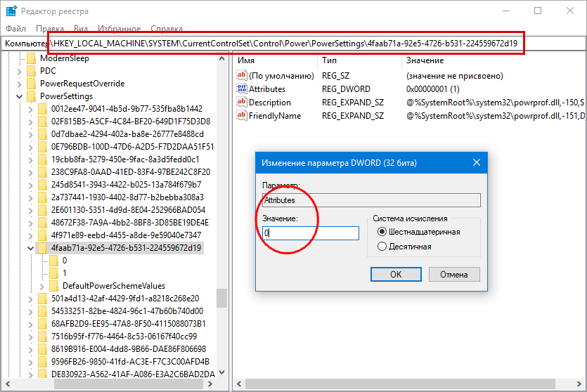Collapse the 4faab71a-92e5 key node
Image resolution: width=587 pixels, height=392 pixels.
click(31, 248)
